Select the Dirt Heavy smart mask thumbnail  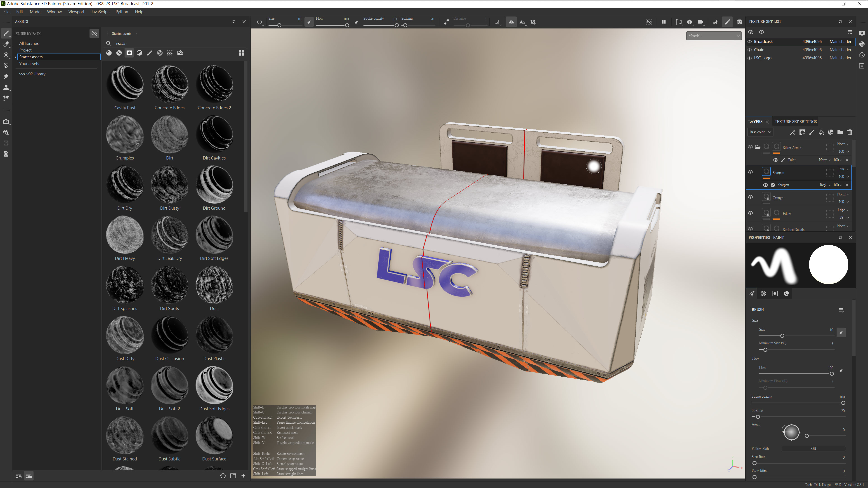pos(125,235)
